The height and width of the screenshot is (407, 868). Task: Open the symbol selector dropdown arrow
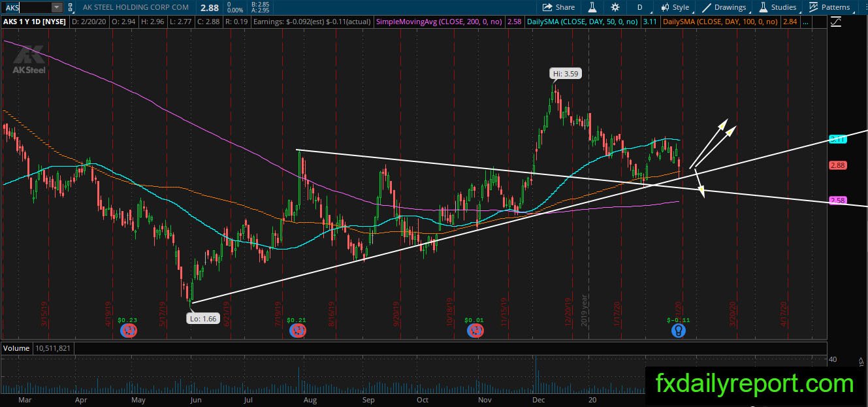coord(56,8)
